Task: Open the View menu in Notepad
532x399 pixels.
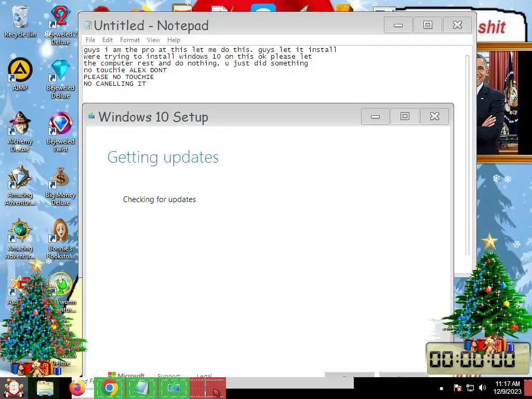Action: 153,40
